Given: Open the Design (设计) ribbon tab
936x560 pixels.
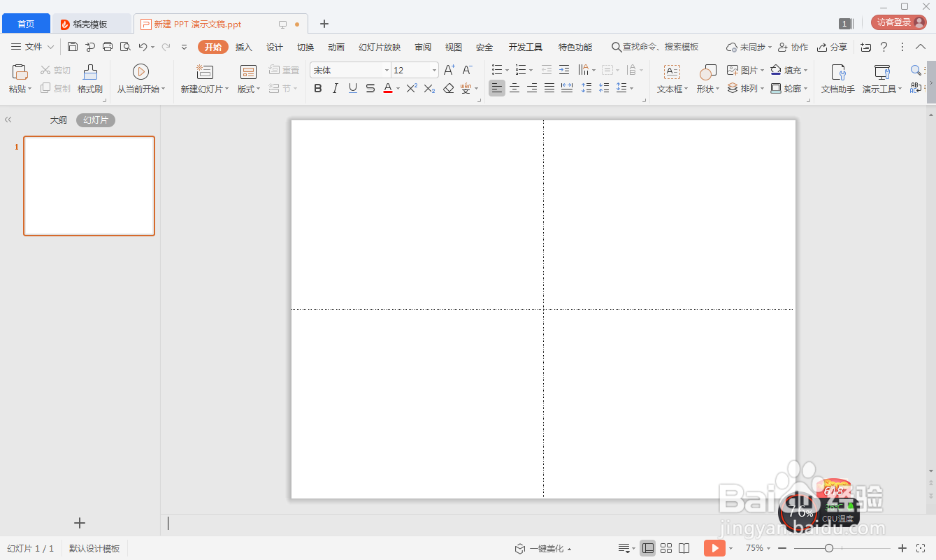Looking at the screenshot, I should pyautogui.click(x=275, y=47).
